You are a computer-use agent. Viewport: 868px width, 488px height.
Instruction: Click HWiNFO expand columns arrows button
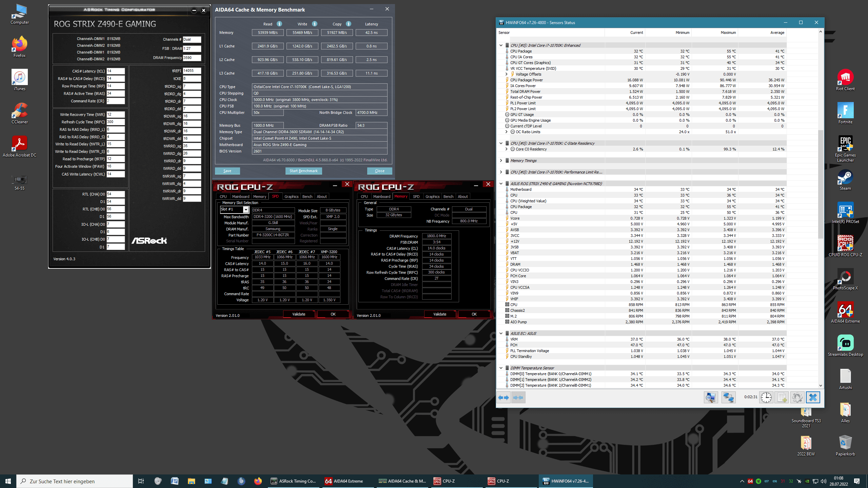[x=504, y=398]
